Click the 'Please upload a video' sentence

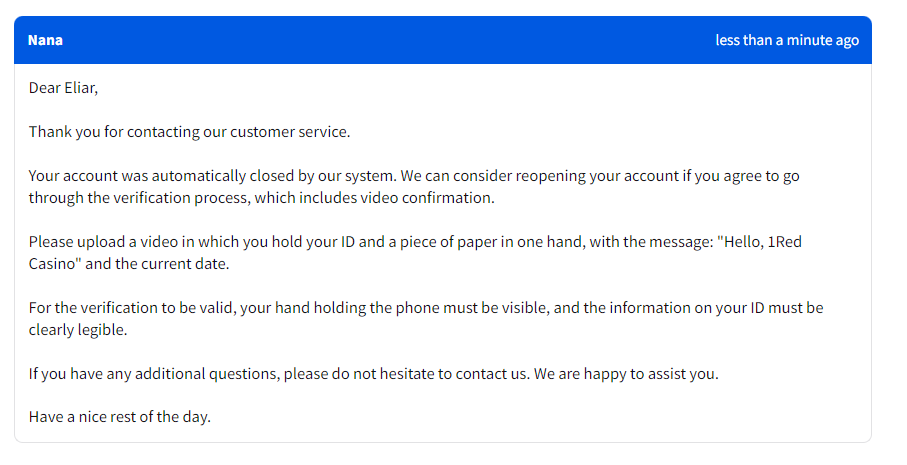(x=110, y=241)
